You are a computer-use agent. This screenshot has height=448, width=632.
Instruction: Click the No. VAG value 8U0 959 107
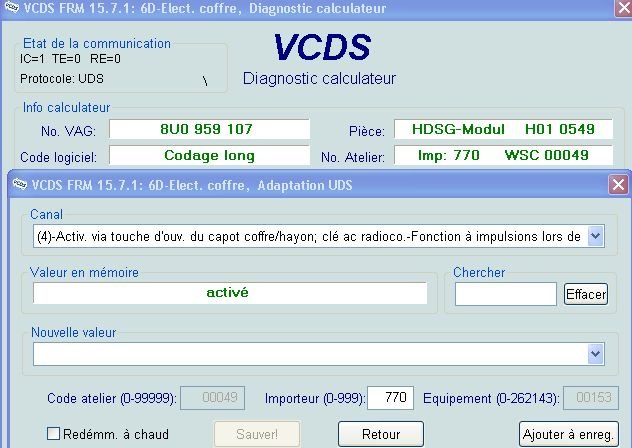(x=209, y=129)
